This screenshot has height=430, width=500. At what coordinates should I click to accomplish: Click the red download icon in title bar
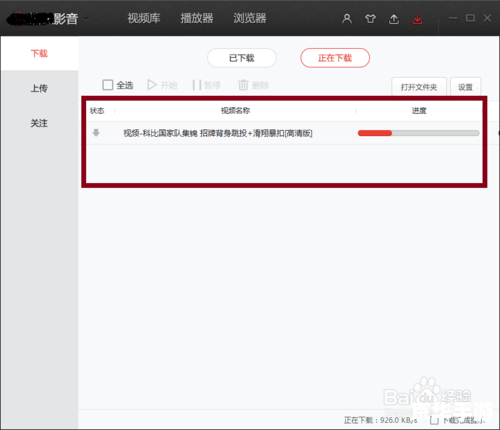[417, 19]
